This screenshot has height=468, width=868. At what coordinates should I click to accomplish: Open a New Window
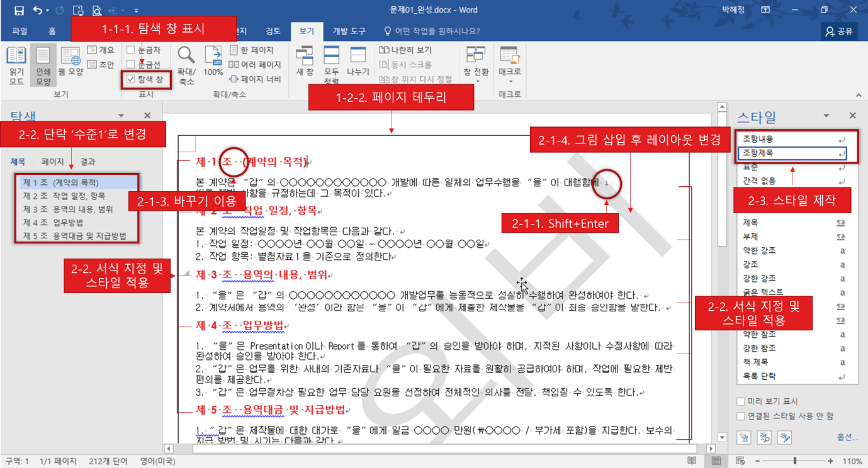tap(305, 61)
